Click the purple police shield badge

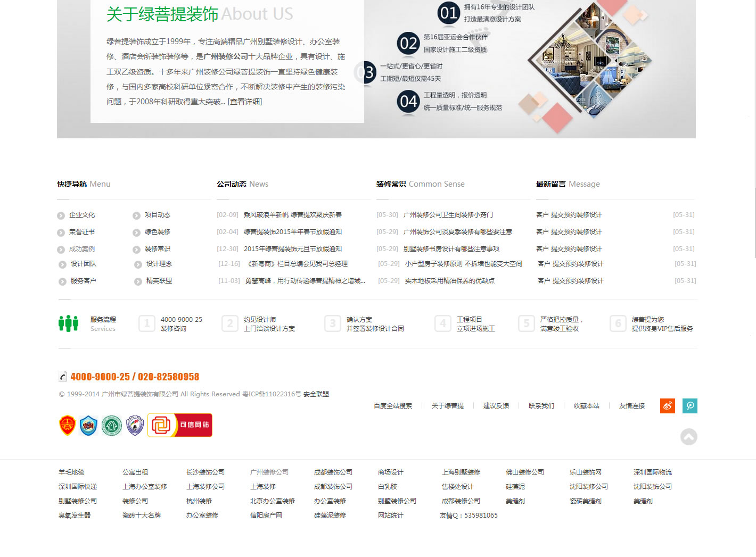(135, 426)
